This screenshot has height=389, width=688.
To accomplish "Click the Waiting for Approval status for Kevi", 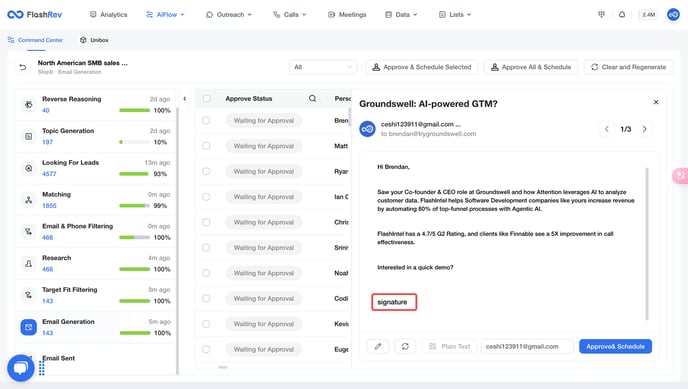I will [x=264, y=324].
